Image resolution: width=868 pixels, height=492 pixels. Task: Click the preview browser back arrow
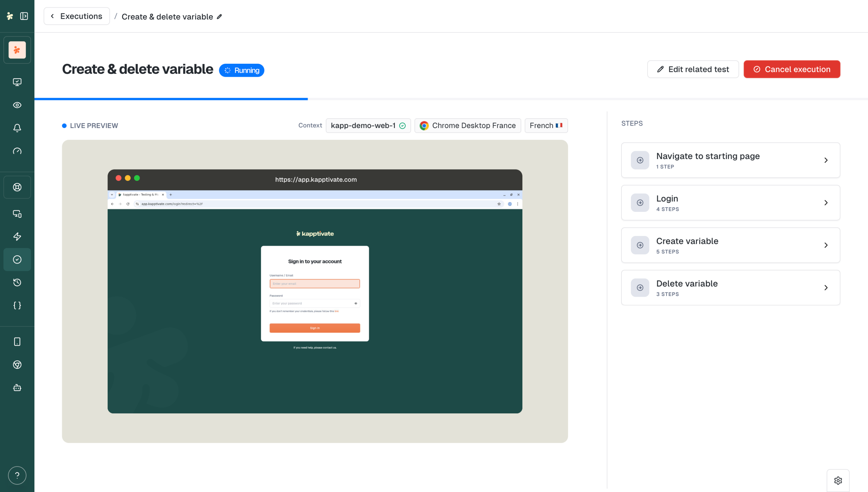click(112, 204)
